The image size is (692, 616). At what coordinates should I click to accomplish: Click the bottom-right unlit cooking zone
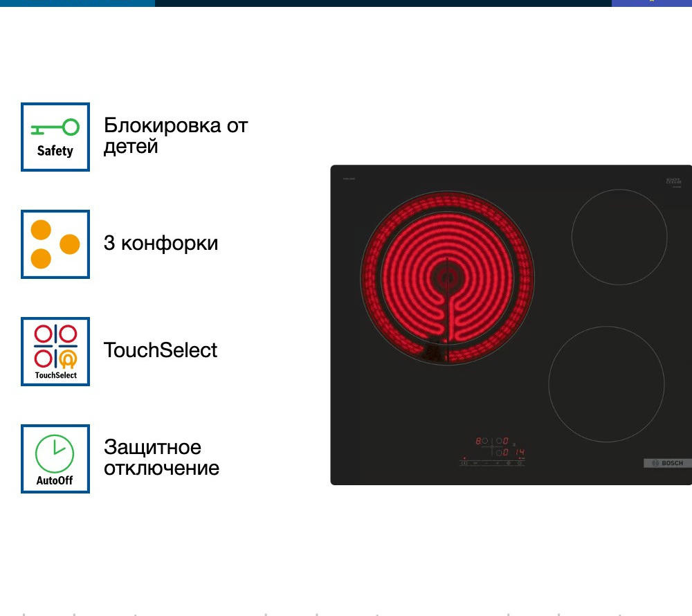606,384
